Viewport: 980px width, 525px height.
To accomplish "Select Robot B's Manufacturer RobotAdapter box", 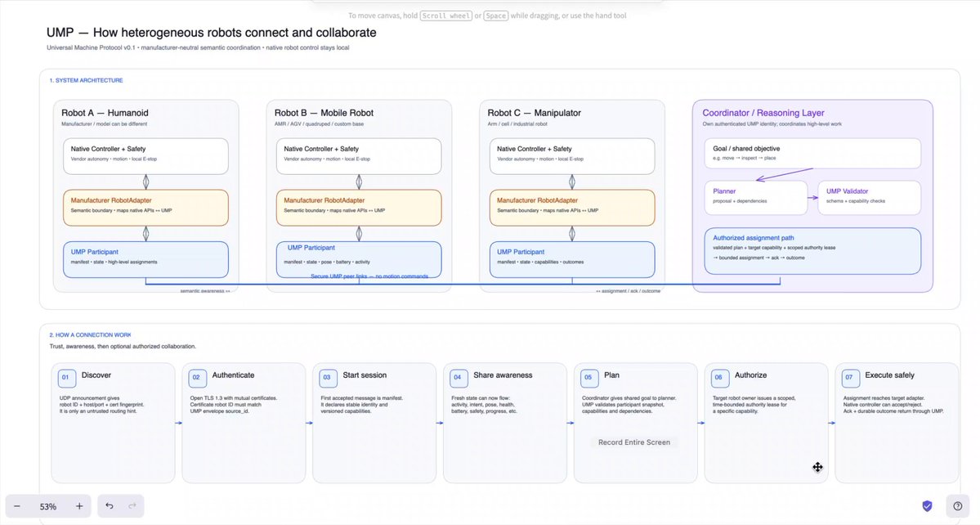I will point(359,208).
